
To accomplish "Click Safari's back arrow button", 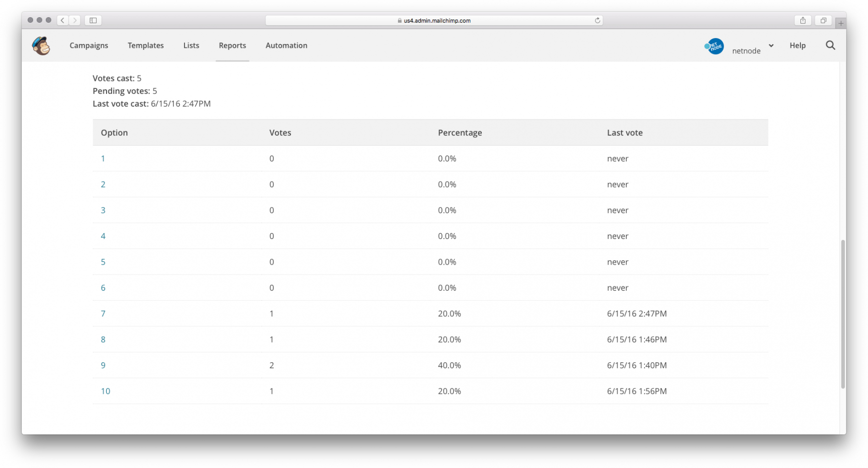I will point(63,20).
